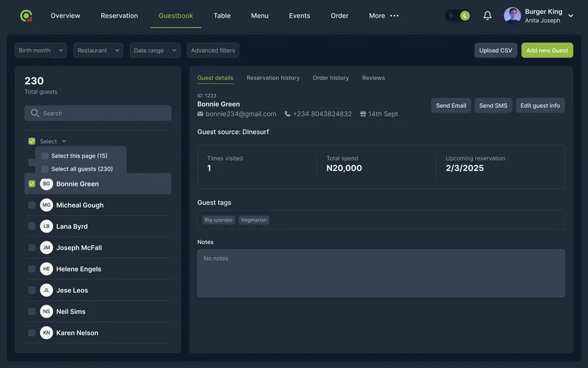Image resolution: width=588 pixels, height=368 pixels.
Task: Navigate to the Menu section
Action: pyautogui.click(x=259, y=16)
